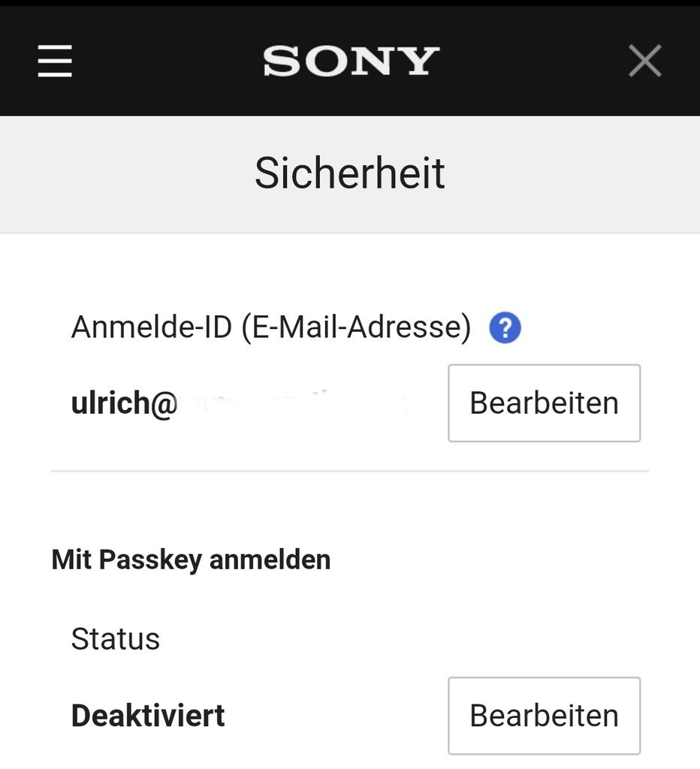Screen dimensions: 700x769
Task: Edit the passkey sign-in status
Action: [544, 716]
